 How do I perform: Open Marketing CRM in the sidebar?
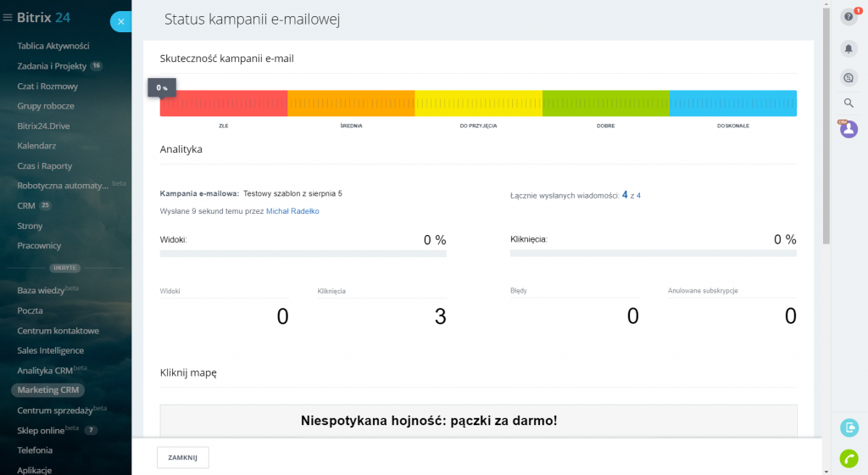(47, 390)
